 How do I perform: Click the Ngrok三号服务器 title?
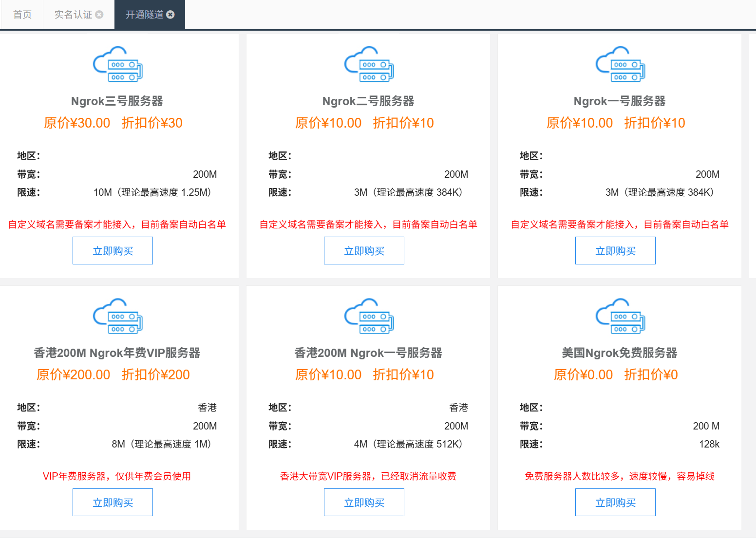117,101
